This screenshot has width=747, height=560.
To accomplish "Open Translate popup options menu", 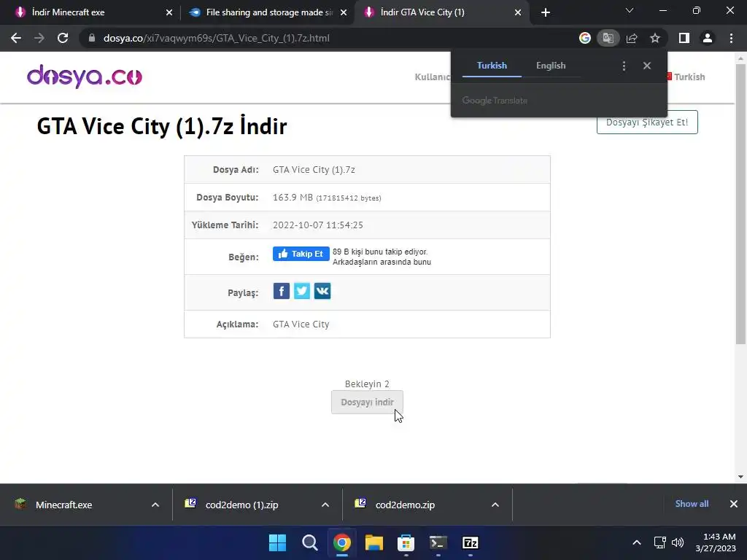I will tap(624, 66).
